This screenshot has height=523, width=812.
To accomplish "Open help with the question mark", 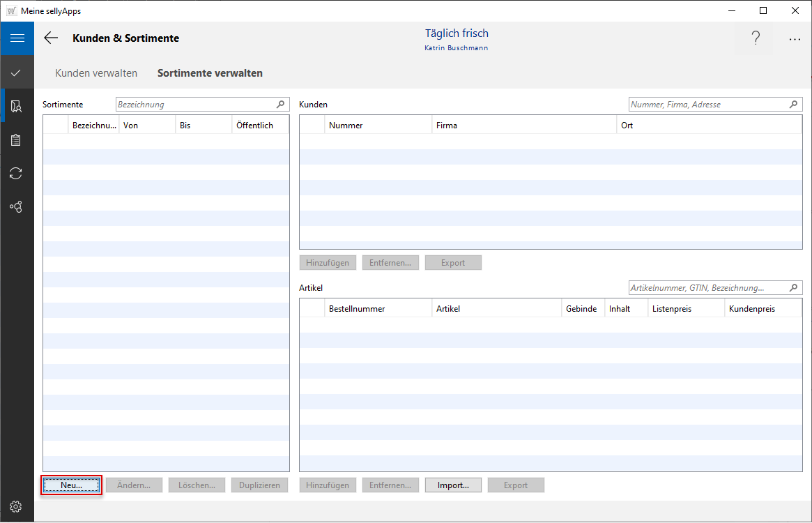I will 756,39.
